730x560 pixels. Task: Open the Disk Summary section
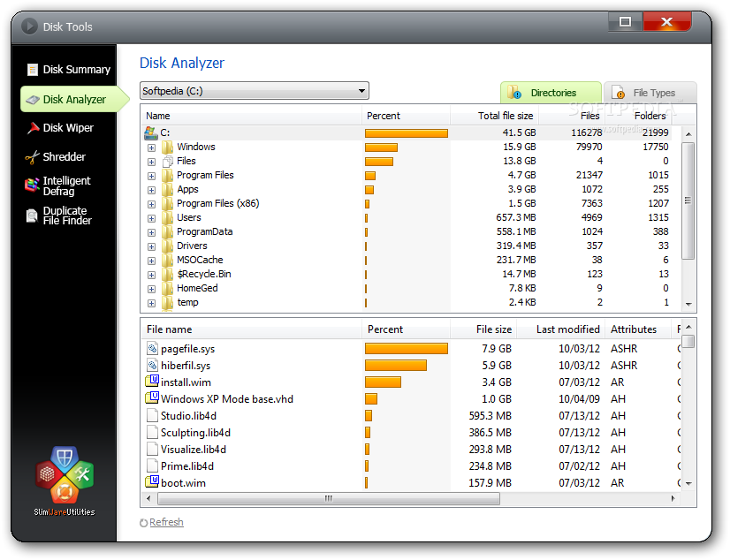[x=69, y=70]
